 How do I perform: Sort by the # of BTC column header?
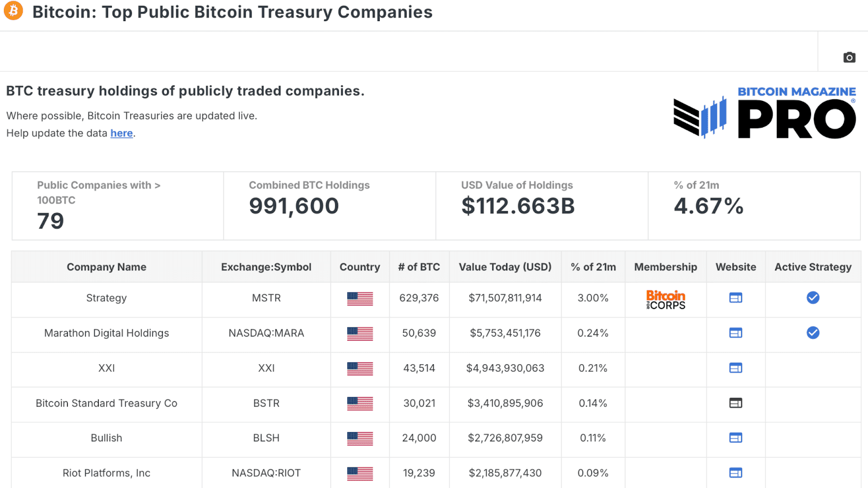pos(419,267)
